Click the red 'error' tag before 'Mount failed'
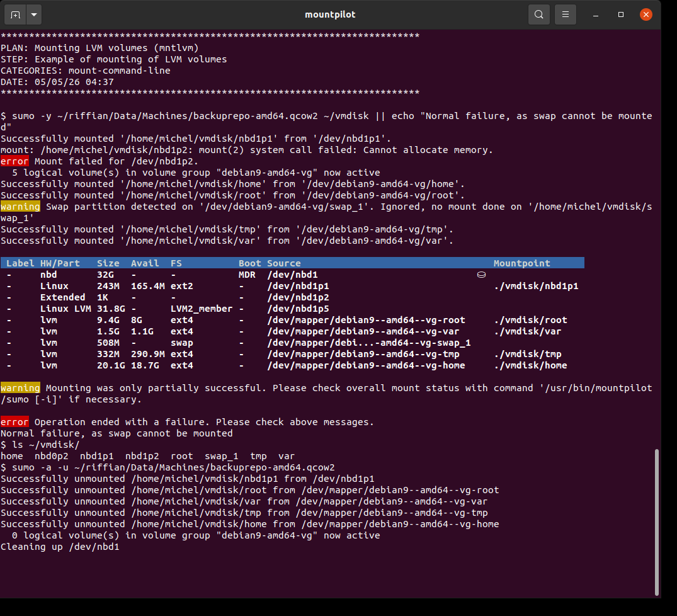 coord(14,161)
